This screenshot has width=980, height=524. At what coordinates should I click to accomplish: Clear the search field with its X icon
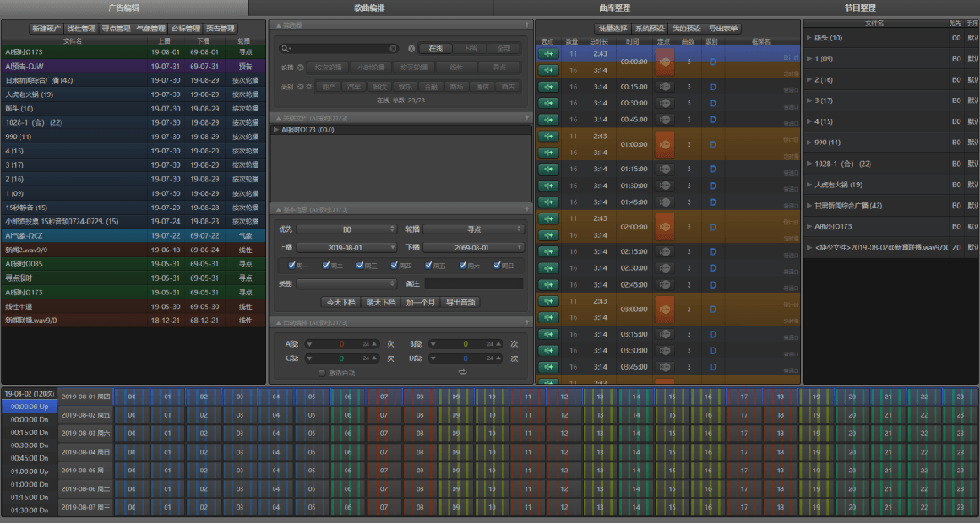tap(393, 48)
